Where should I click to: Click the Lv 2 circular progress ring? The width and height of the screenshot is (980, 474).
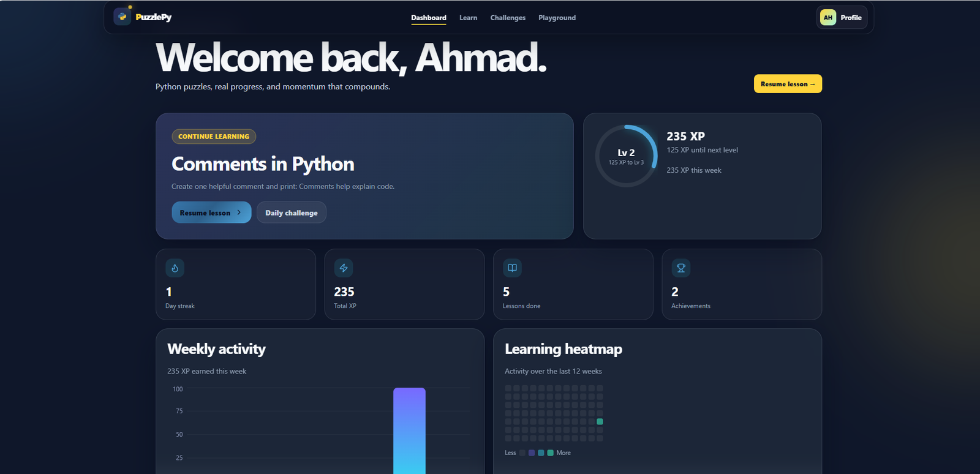[x=626, y=156]
